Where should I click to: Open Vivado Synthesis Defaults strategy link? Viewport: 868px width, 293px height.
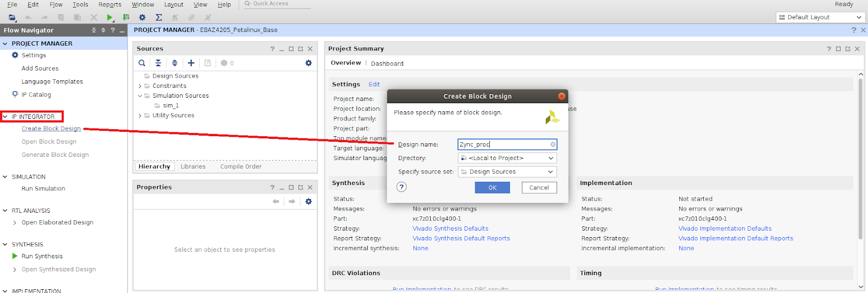pos(450,228)
